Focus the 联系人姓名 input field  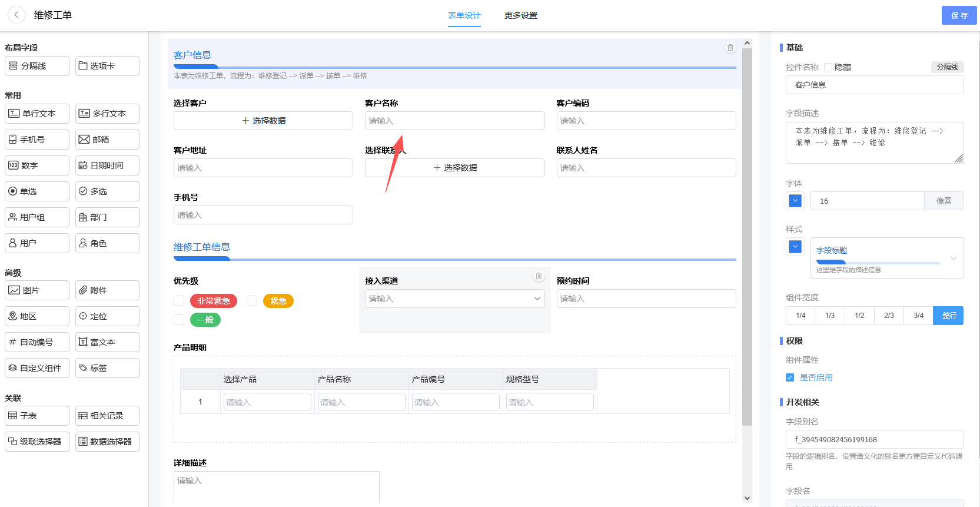[646, 168]
